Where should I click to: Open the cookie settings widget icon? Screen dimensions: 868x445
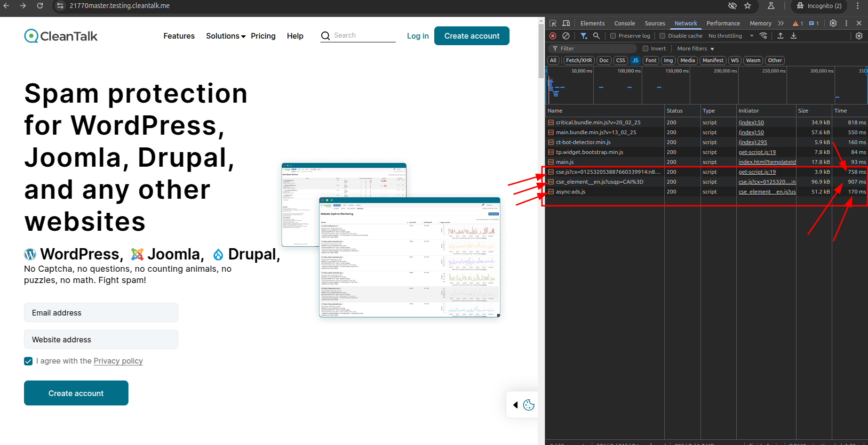[x=528, y=405]
